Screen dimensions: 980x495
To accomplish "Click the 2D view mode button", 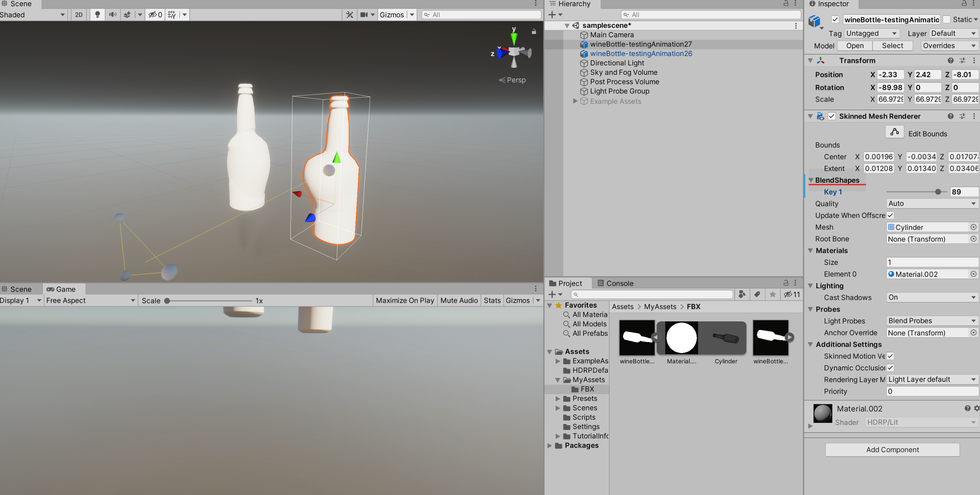I will pos(79,14).
